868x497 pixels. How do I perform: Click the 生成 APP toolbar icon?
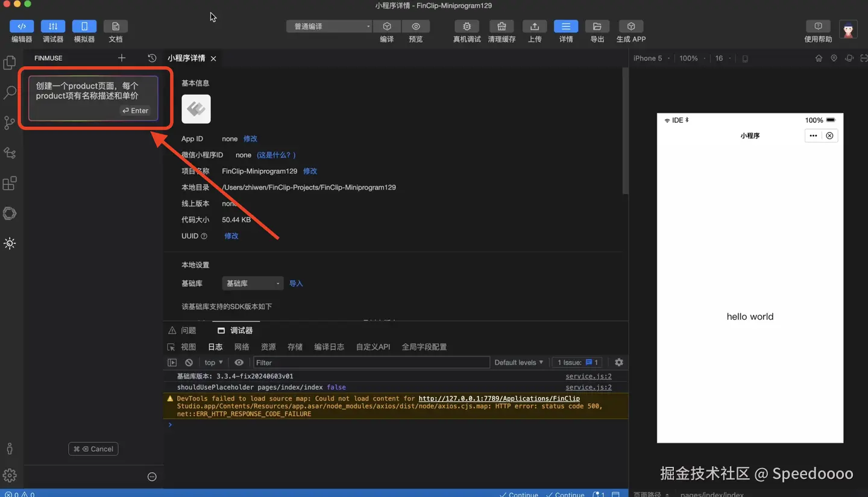[631, 27]
